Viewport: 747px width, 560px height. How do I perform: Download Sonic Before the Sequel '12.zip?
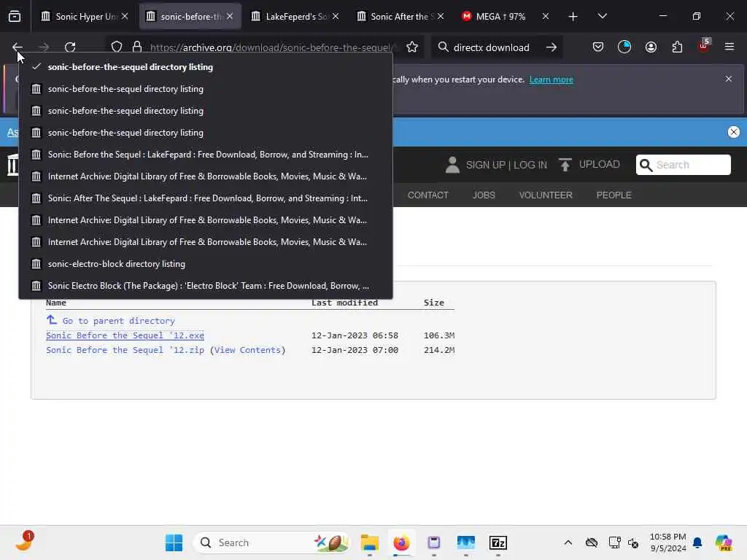[125, 350]
